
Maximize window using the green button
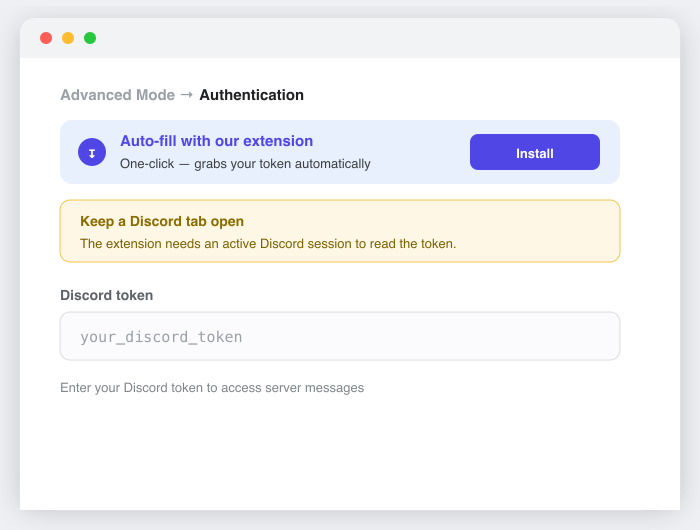click(x=90, y=38)
